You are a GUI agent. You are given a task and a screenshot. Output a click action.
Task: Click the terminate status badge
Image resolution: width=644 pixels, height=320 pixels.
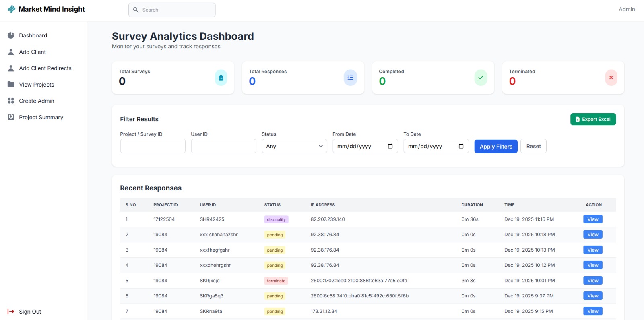[x=276, y=281]
